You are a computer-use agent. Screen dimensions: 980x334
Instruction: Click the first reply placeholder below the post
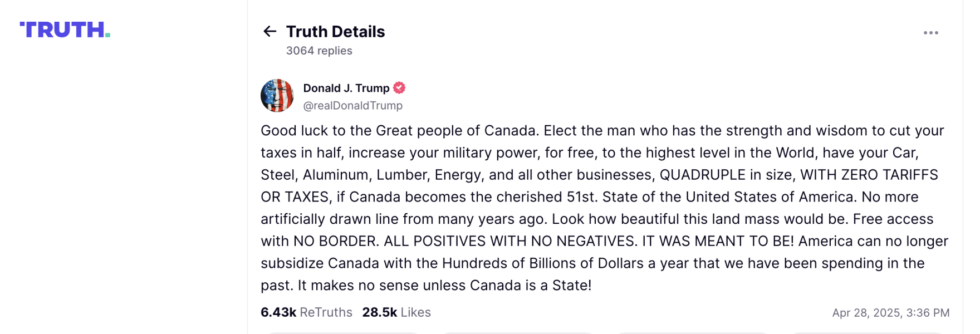(x=343, y=332)
